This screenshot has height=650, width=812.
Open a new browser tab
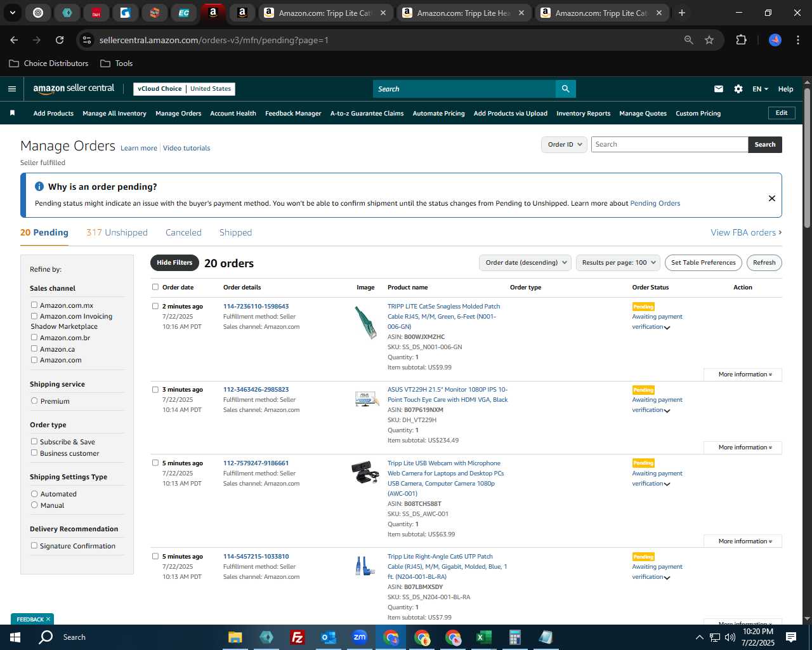pyautogui.click(x=681, y=13)
